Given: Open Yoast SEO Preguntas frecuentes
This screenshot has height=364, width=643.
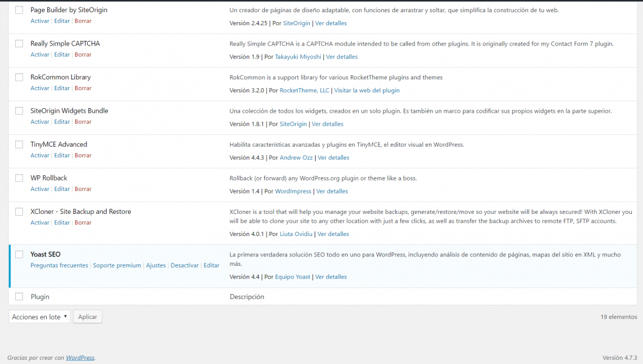Looking at the screenshot, I should pos(59,266).
